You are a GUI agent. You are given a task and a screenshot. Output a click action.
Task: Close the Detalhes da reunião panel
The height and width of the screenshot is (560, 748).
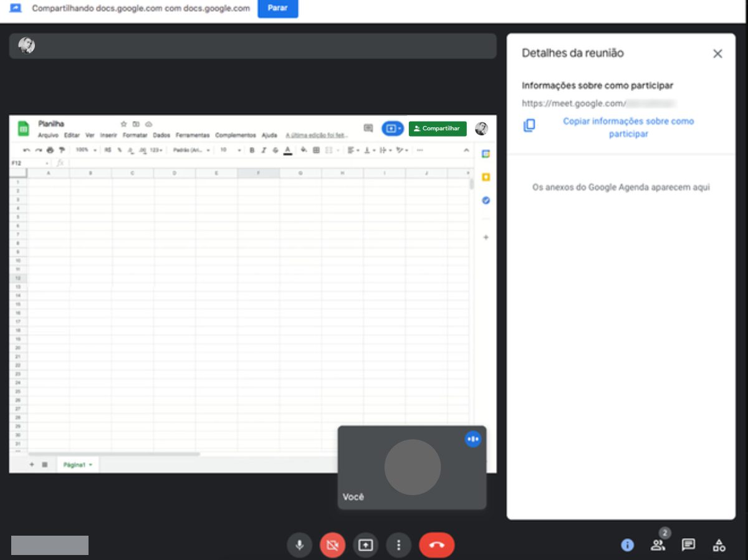[717, 54]
